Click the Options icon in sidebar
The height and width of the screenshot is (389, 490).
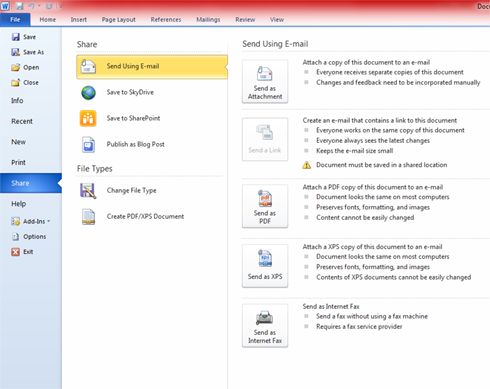pos(16,237)
